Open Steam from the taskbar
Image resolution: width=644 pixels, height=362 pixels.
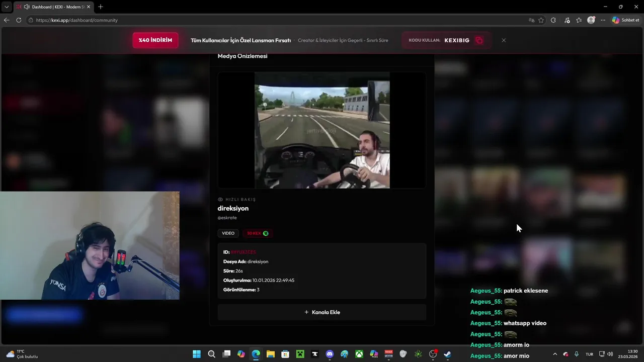pos(447,354)
